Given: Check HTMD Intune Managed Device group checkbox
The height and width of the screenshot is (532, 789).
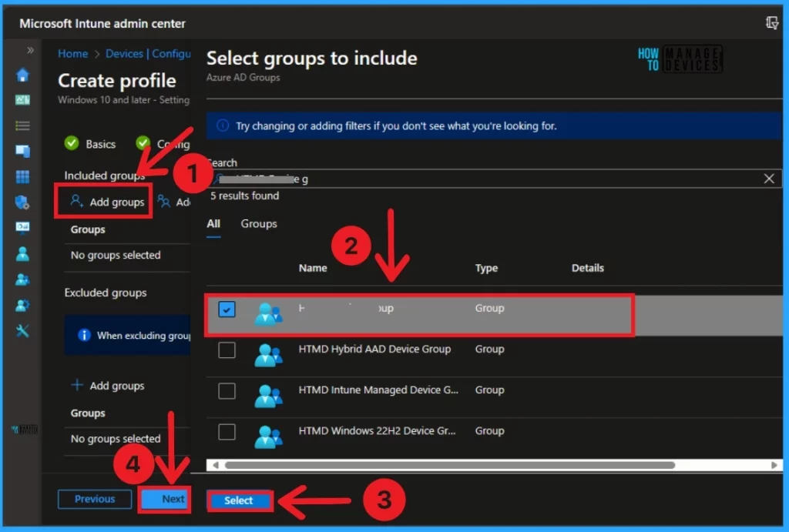Looking at the screenshot, I should click(x=227, y=390).
